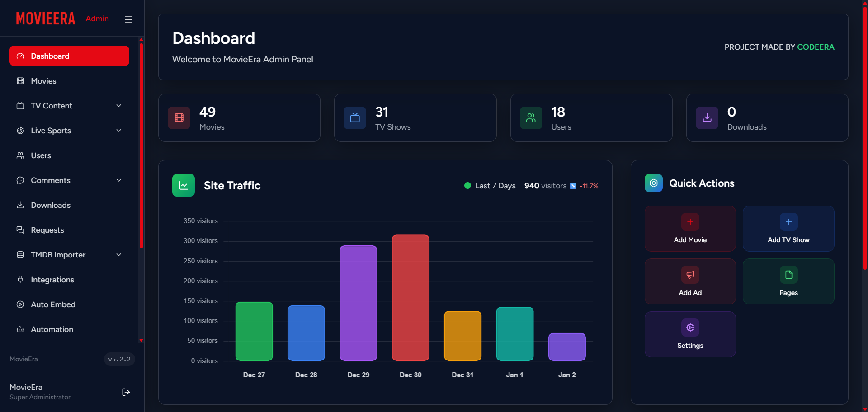Click the Add Movie button
868x412 pixels.
690,229
